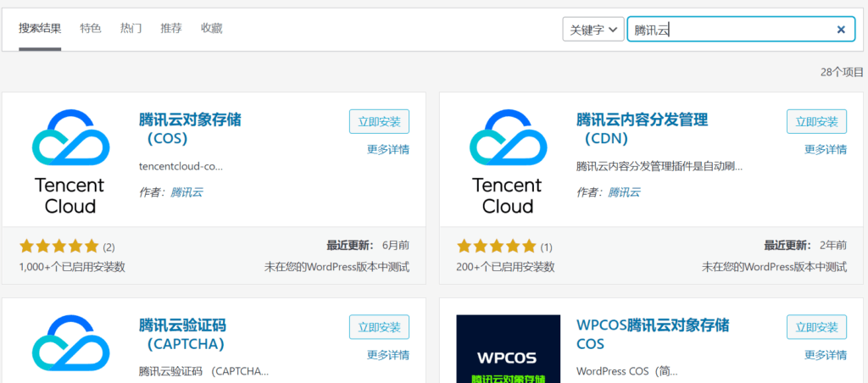Image resolution: width=868 pixels, height=383 pixels.
Task: Open the 推荐 tab
Action: coord(171,28)
